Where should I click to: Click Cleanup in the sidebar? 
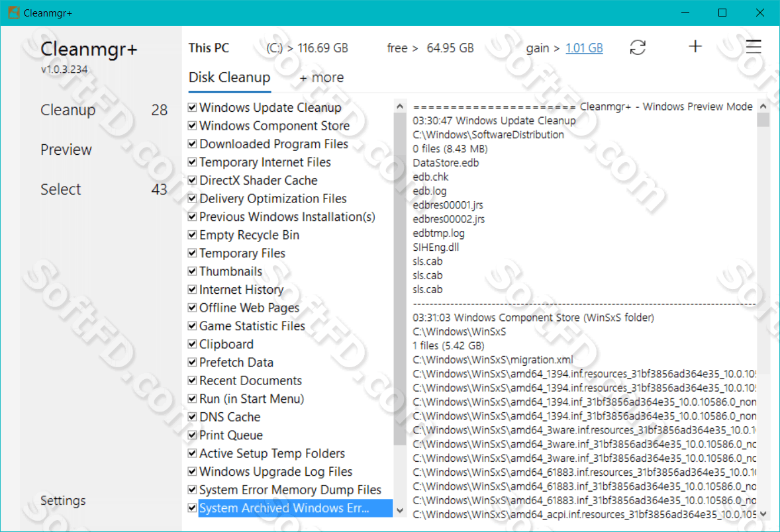pyautogui.click(x=68, y=110)
